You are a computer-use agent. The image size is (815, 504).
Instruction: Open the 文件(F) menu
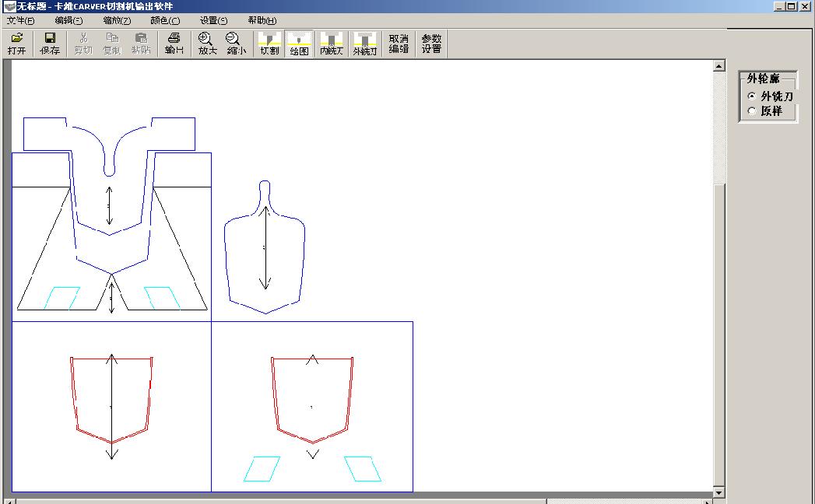(x=20, y=21)
